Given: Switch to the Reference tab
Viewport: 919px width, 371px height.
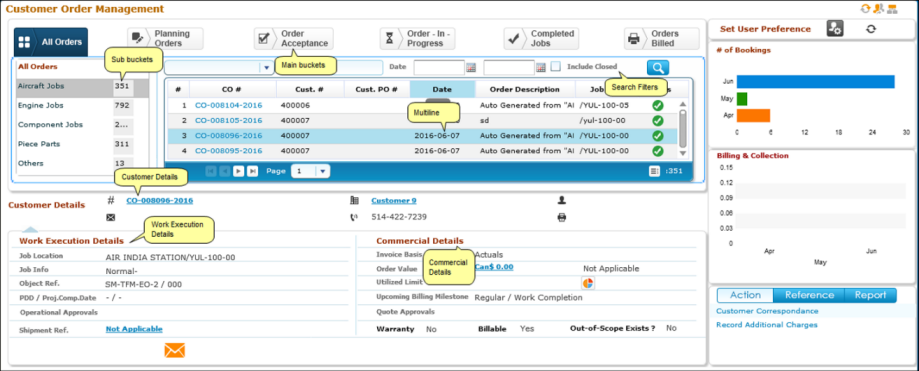Looking at the screenshot, I should pos(809,295).
